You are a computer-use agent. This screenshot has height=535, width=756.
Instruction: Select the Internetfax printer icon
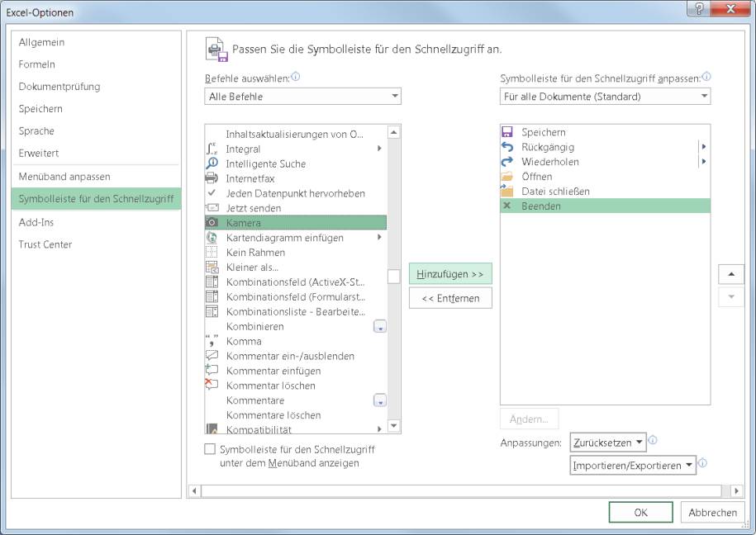[212, 178]
